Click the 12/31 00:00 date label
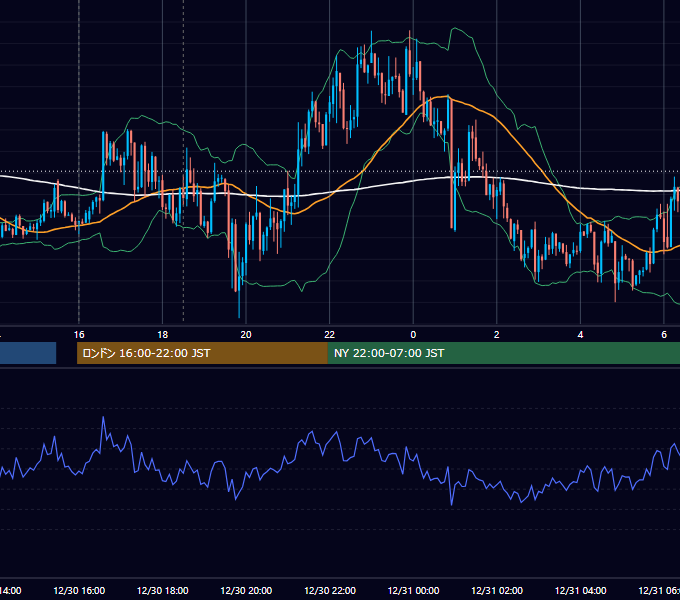 (x=413, y=590)
